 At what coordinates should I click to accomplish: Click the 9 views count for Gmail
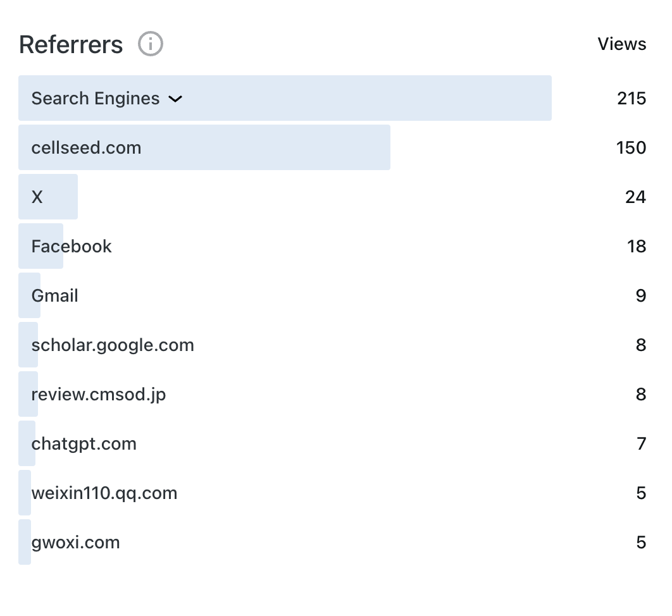[641, 296]
